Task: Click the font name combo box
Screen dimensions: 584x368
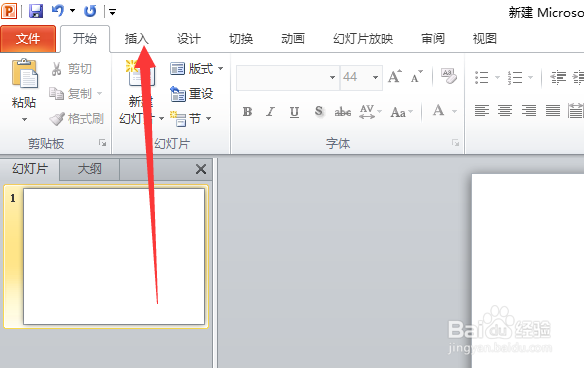Action: tap(288, 77)
